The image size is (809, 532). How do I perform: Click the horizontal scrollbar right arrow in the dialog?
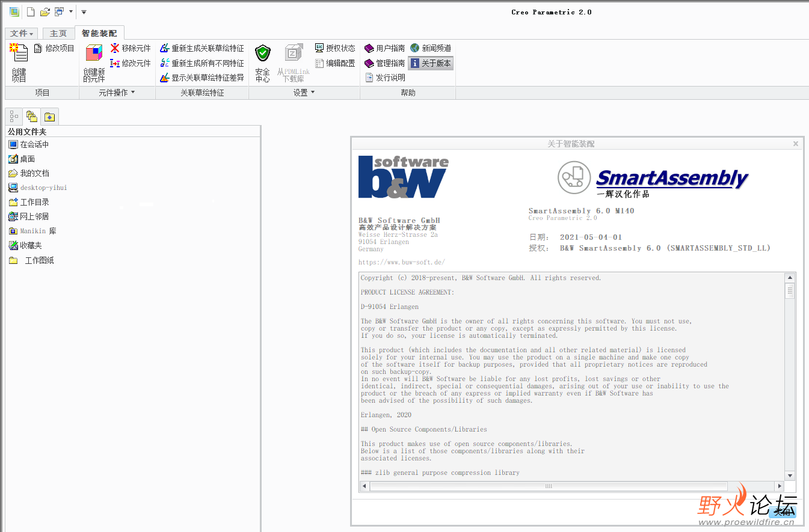pyautogui.click(x=780, y=486)
